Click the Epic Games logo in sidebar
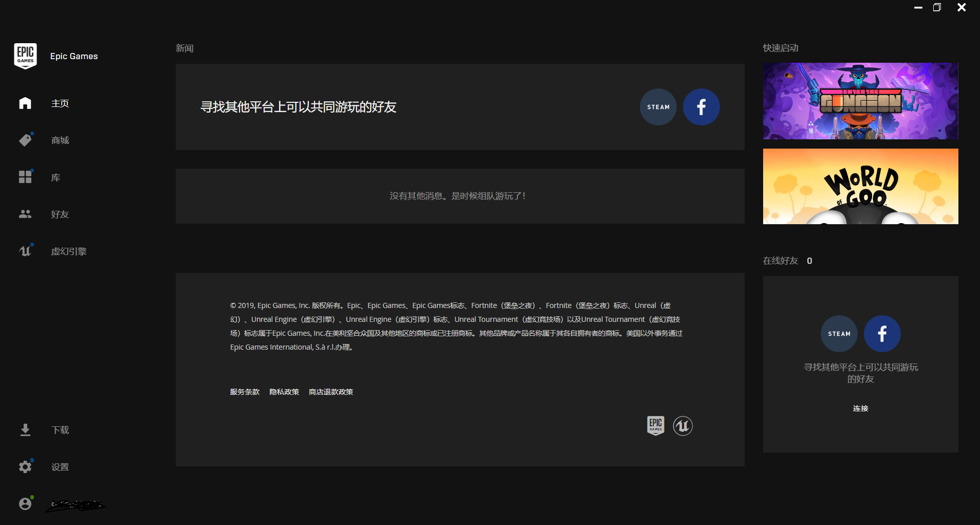This screenshot has width=980, height=525. coord(25,56)
